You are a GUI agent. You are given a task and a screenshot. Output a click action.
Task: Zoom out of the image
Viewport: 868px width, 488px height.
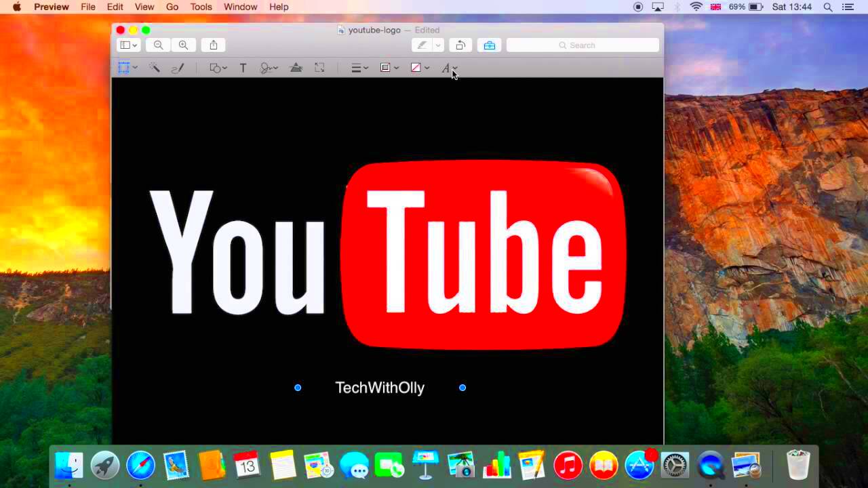(x=158, y=45)
